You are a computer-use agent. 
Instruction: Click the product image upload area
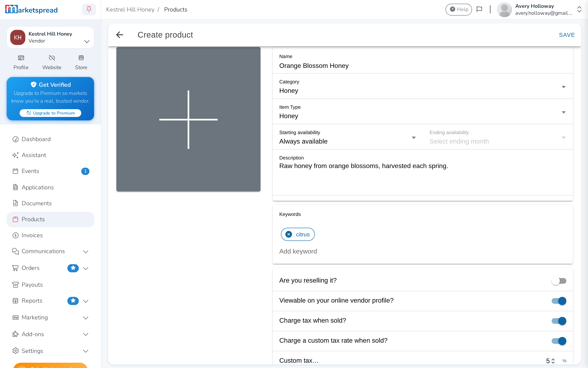click(188, 119)
